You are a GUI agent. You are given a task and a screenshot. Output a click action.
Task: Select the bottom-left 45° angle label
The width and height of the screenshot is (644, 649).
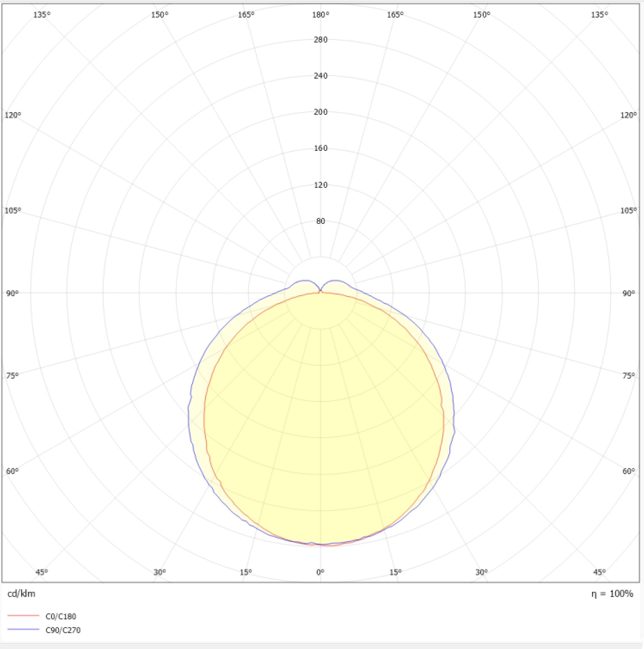click(x=42, y=572)
